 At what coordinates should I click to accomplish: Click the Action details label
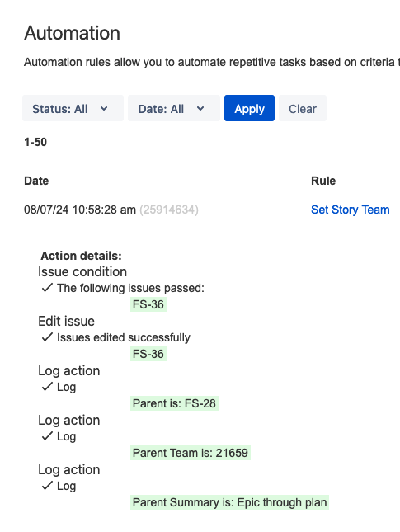coord(81,256)
